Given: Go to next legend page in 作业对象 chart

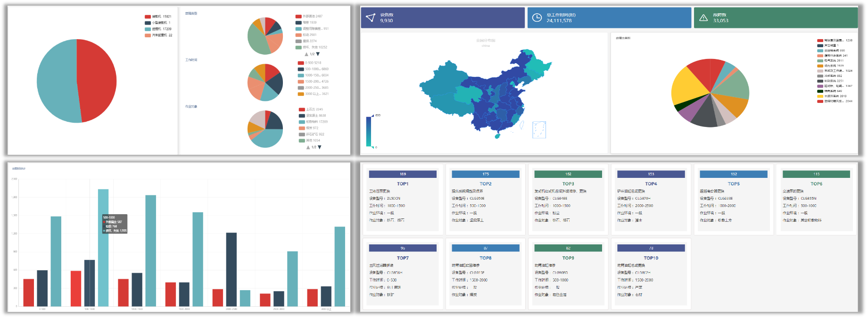Looking at the screenshot, I should click(x=320, y=147).
